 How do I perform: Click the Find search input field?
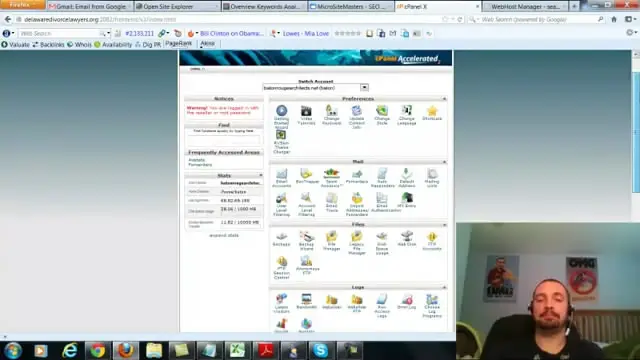pyautogui.click(x=224, y=140)
